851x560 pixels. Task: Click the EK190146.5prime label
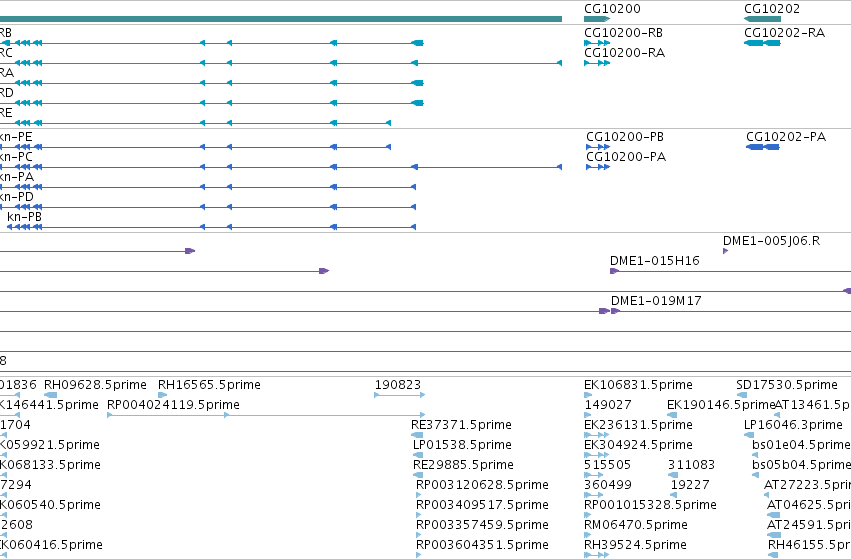tap(721, 405)
